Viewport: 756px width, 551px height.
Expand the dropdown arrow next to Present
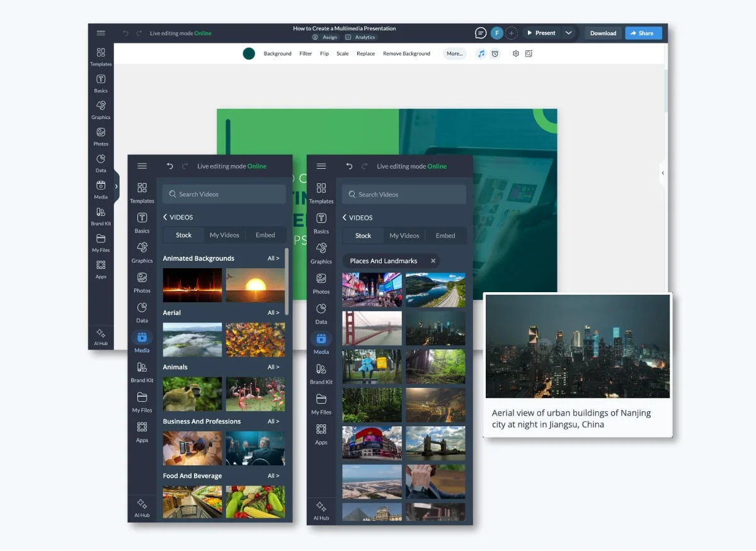coord(568,33)
